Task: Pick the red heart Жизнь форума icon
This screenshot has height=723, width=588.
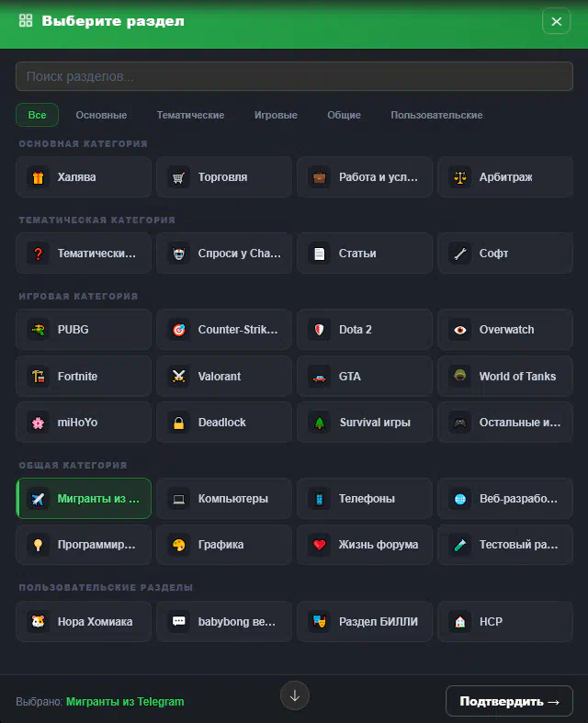Action: pyautogui.click(x=319, y=545)
